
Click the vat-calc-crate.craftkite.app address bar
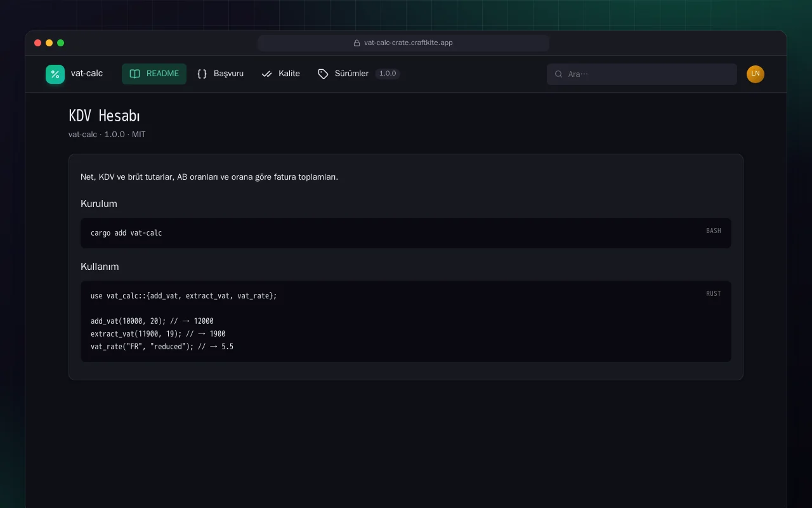[x=403, y=43]
